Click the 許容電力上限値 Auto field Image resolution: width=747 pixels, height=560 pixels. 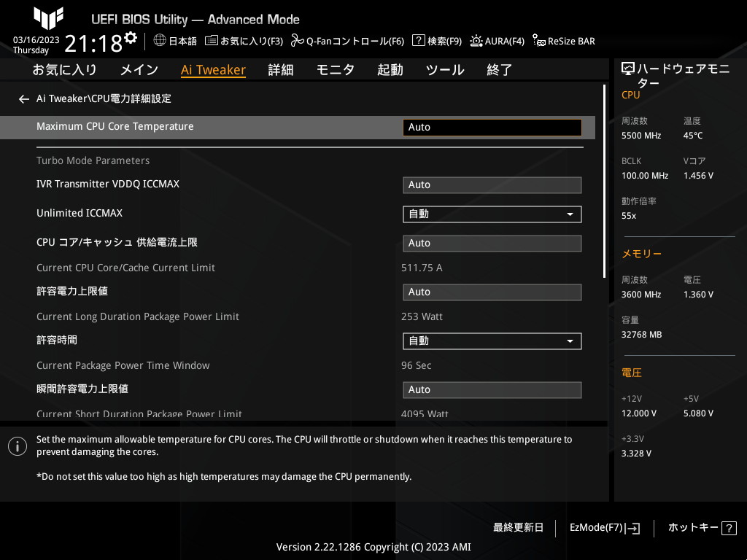[x=492, y=292]
